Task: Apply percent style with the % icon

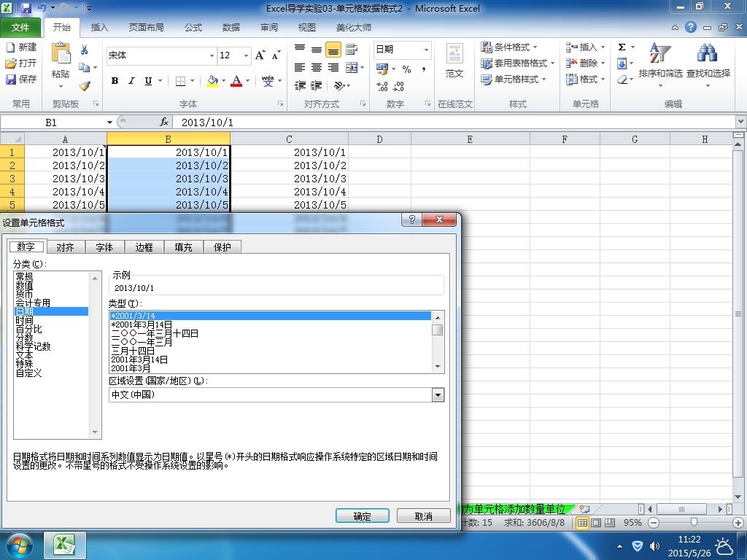Action: (x=406, y=69)
